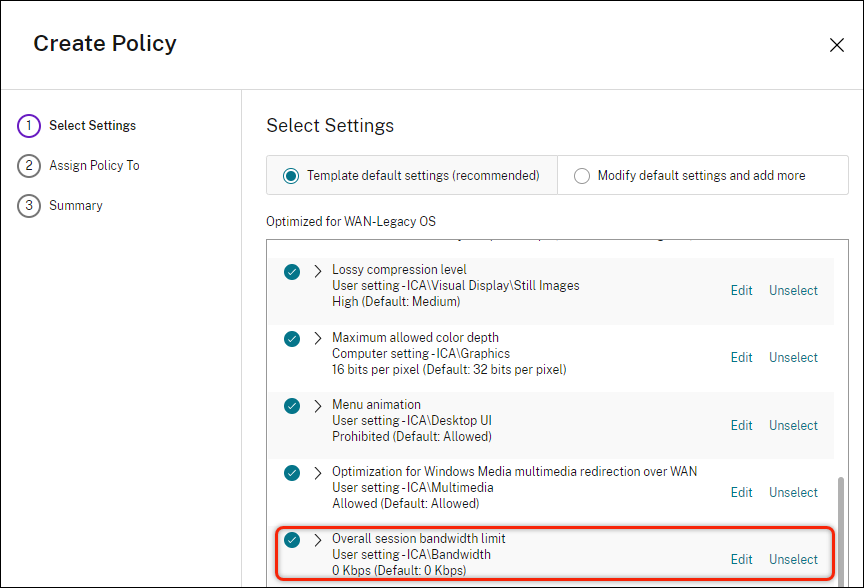Go to the Summary step
Image resolution: width=864 pixels, height=588 pixels.
coord(75,205)
